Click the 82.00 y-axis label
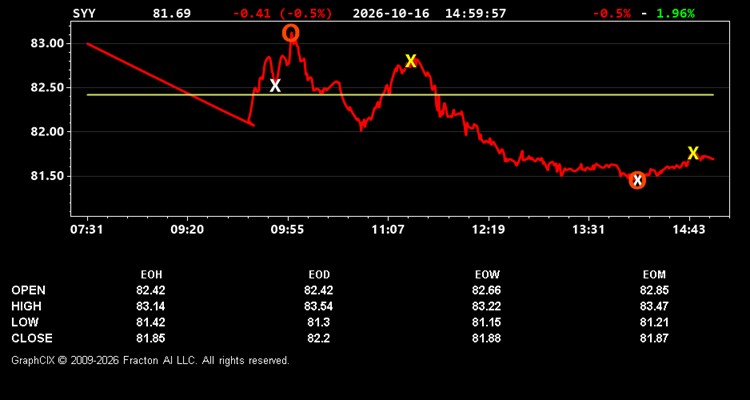 click(48, 132)
